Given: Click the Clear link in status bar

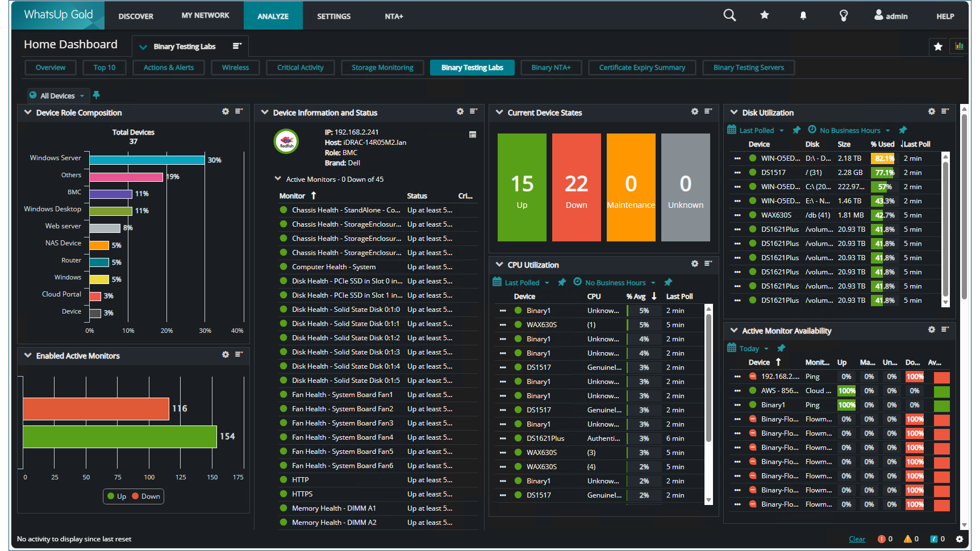Looking at the screenshot, I should [857, 539].
